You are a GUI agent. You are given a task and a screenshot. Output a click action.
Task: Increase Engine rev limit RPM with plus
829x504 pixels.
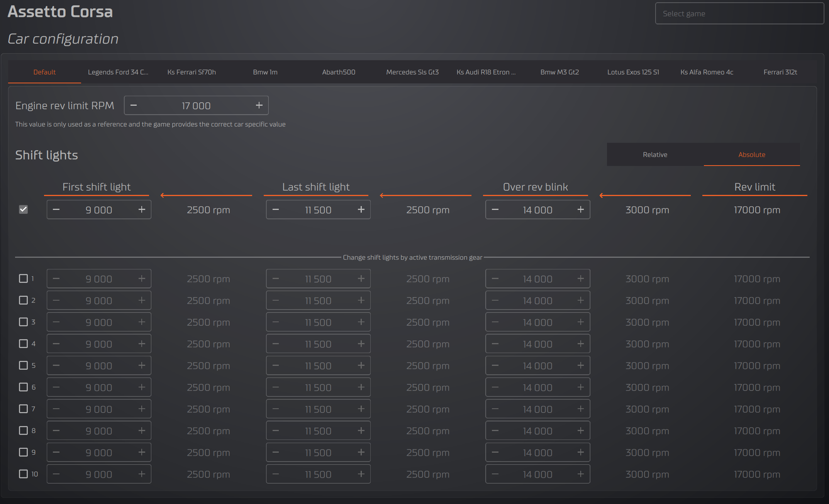click(259, 105)
